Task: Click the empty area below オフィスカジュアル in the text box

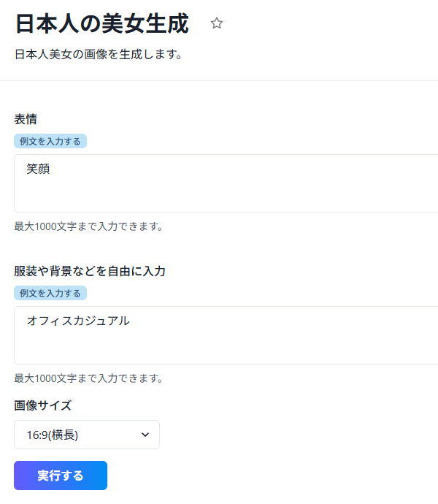Action: (219, 348)
